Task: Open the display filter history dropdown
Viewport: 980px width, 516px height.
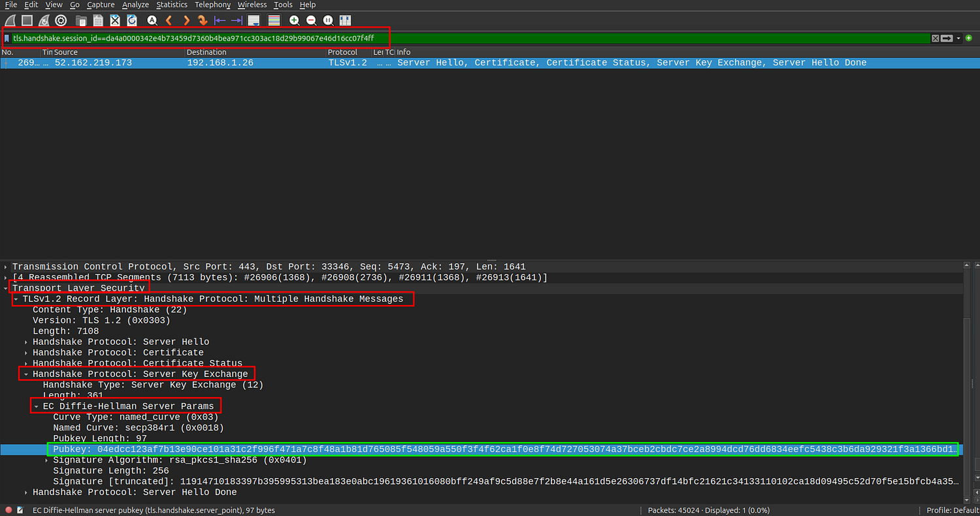Action: pyautogui.click(x=958, y=39)
